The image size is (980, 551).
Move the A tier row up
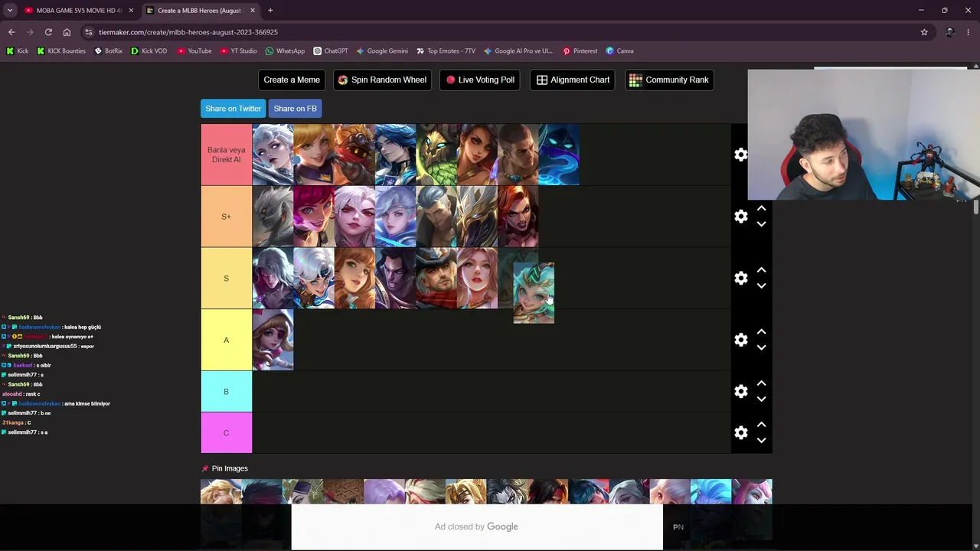click(761, 332)
